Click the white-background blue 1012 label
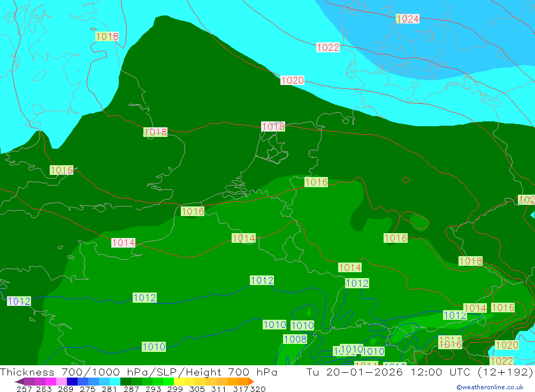Viewport: 535px width, 392px height. (x=19, y=301)
